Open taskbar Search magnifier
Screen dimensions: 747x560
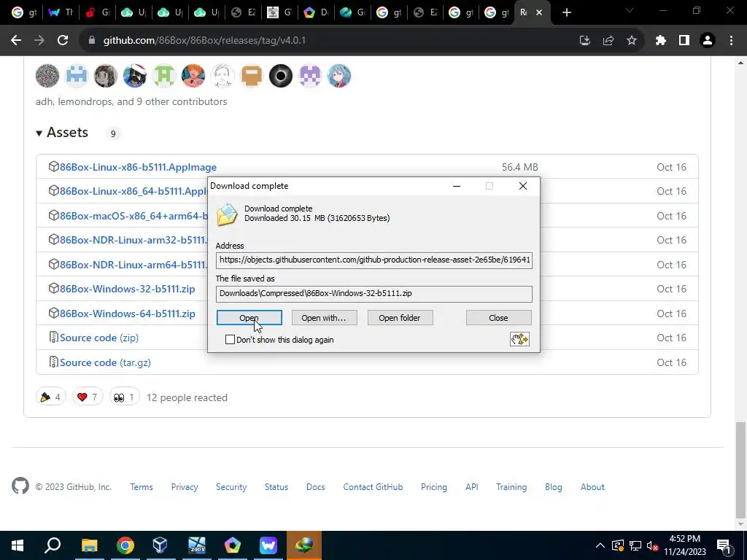coord(53,545)
